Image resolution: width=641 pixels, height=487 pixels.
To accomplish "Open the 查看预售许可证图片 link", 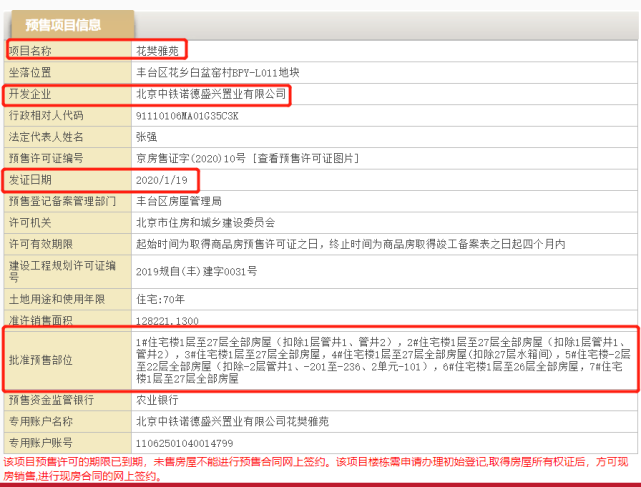I will [300, 158].
